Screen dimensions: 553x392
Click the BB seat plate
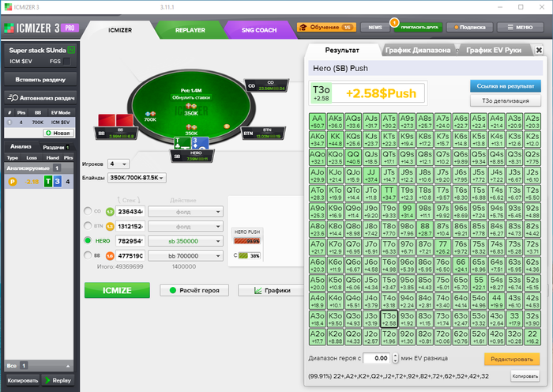116,134
